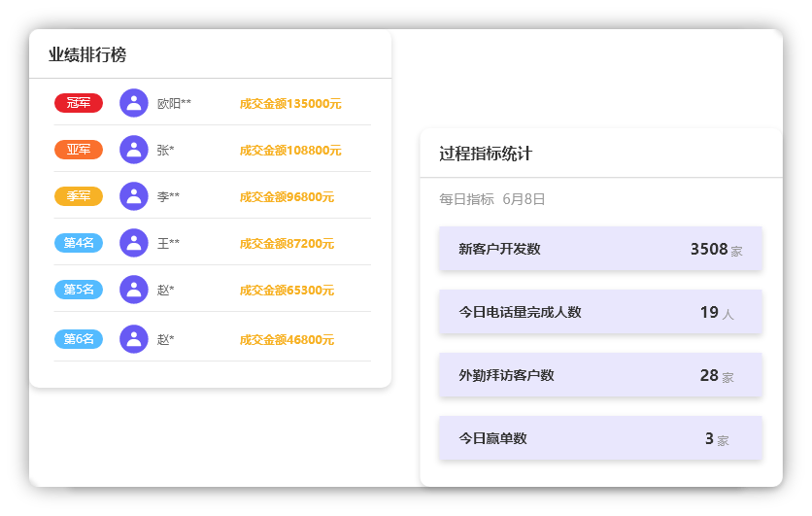Open the 新客户开发数 metric card
This screenshot has height=516, width=812.
pyautogui.click(x=600, y=249)
